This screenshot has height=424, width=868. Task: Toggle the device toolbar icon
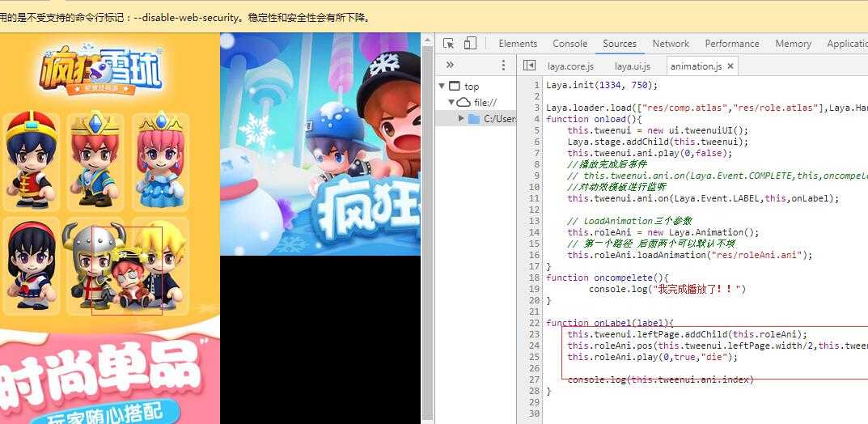coord(470,44)
